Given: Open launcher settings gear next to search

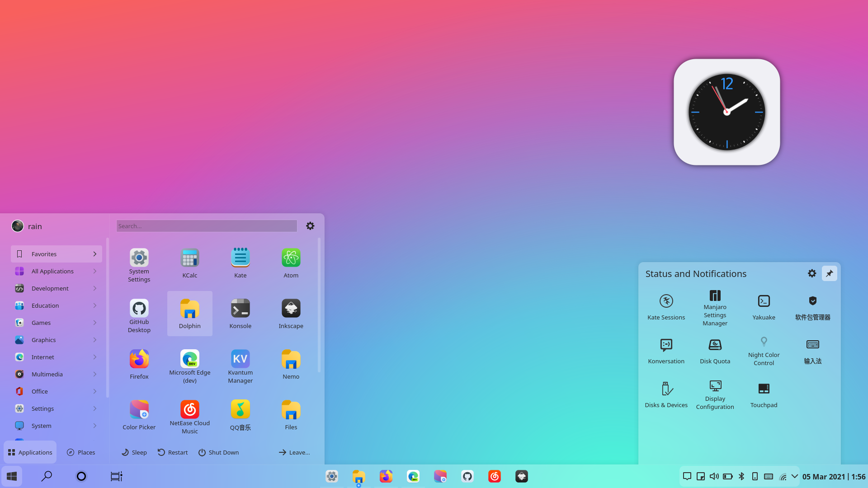Looking at the screenshot, I should coord(310,226).
